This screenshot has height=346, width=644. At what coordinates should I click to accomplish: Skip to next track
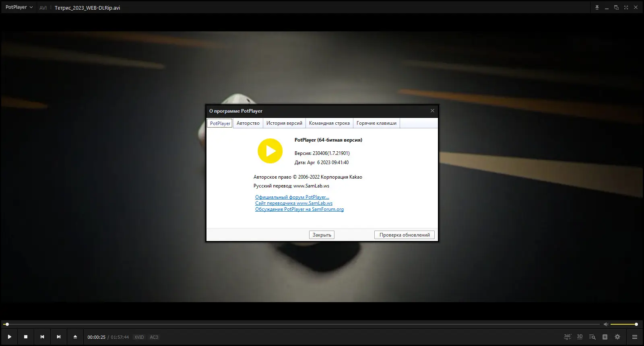(x=59, y=337)
